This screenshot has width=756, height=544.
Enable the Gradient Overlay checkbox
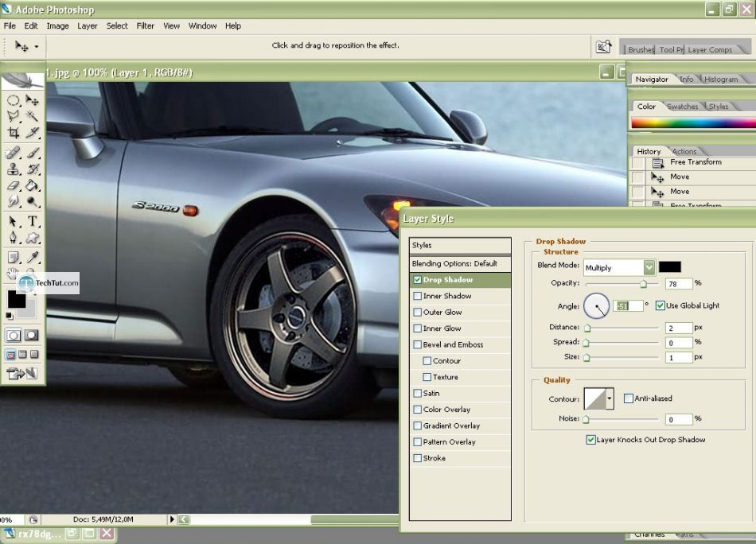tap(418, 426)
